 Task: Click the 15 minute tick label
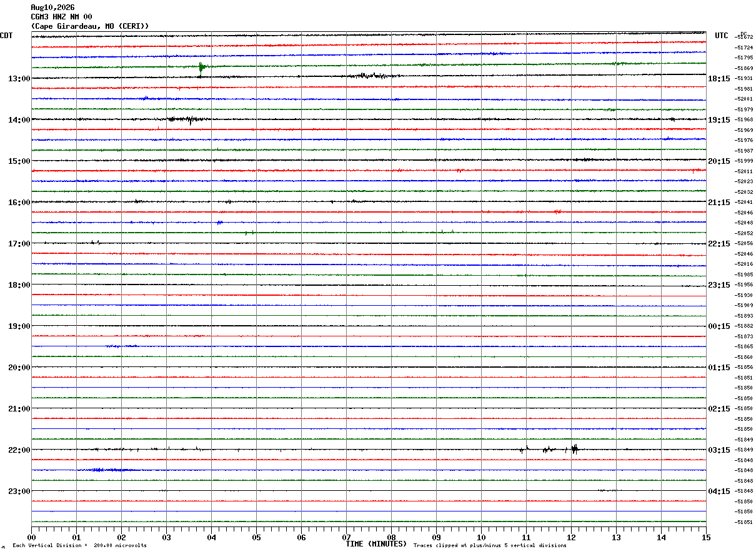tap(706, 538)
